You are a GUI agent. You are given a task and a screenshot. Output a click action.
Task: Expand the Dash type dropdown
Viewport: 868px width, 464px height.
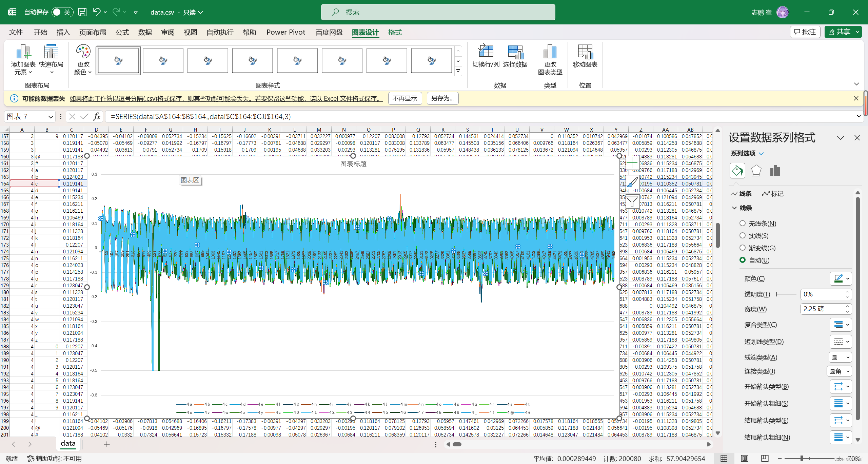tap(841, 342)
